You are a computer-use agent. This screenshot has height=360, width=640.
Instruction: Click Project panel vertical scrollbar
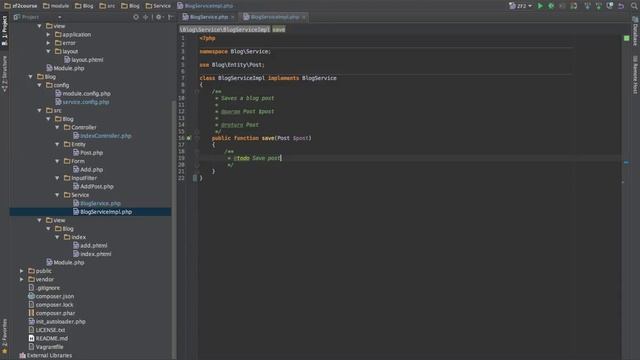click(174, 229)
